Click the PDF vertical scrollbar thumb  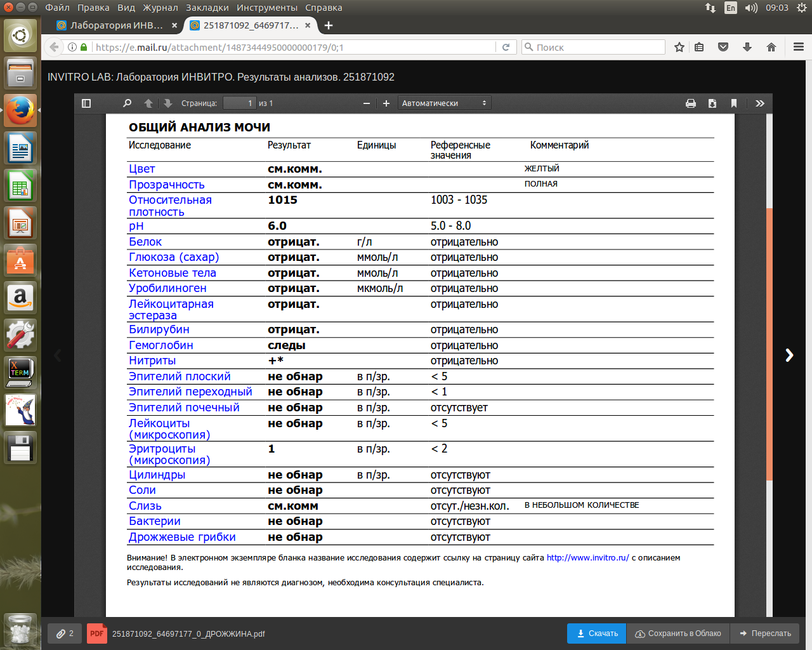(769, 343)
